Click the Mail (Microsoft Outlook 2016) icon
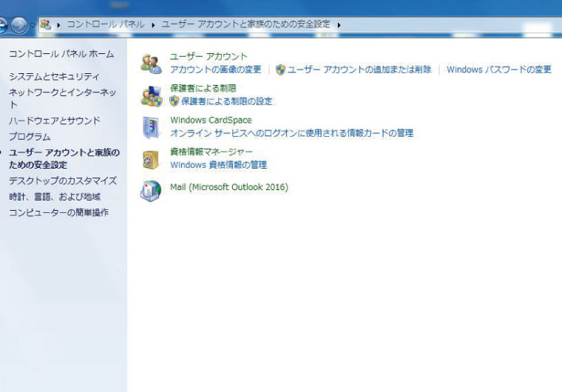Viewport: 562px width, 392px height. point(151,190)
